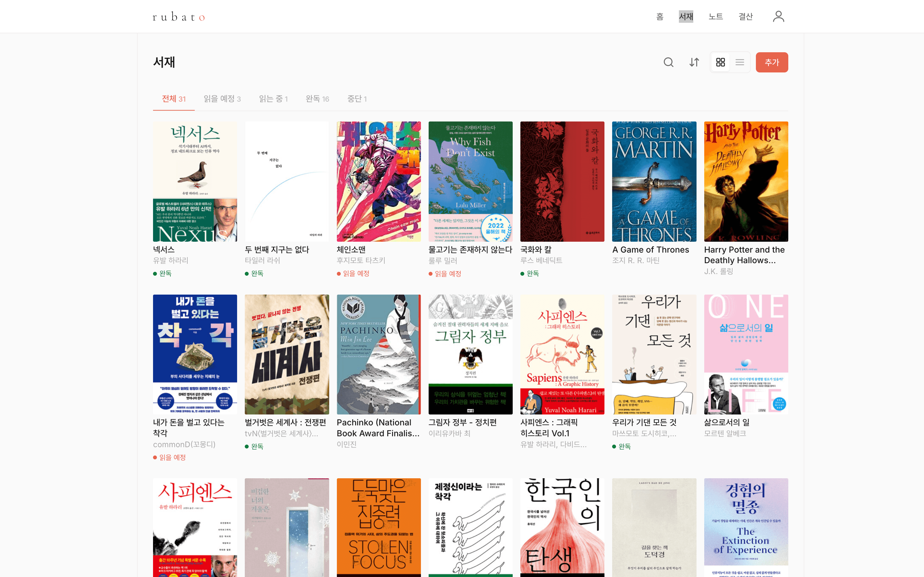Open 결산 in top navigation
The height and width of the screenshot is (577, 924).
745,16
